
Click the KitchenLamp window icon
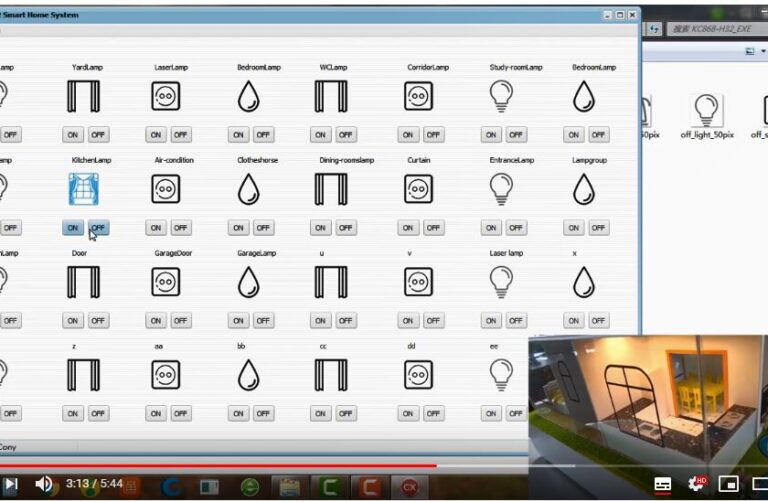(x=85, y=189)
